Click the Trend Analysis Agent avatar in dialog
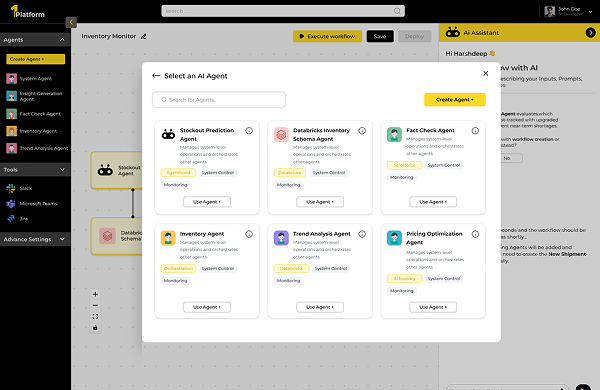Screen dimensions: 600x390 [281, 238]
